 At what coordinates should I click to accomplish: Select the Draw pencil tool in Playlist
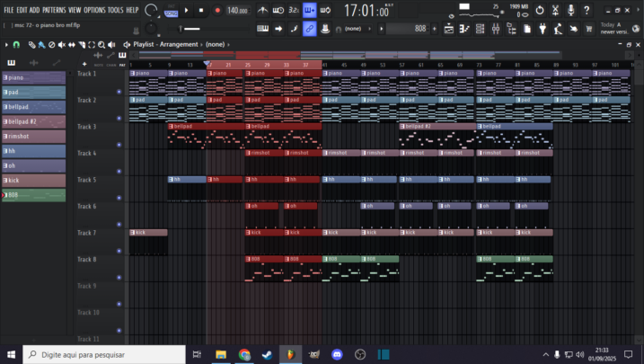point(31,44)
